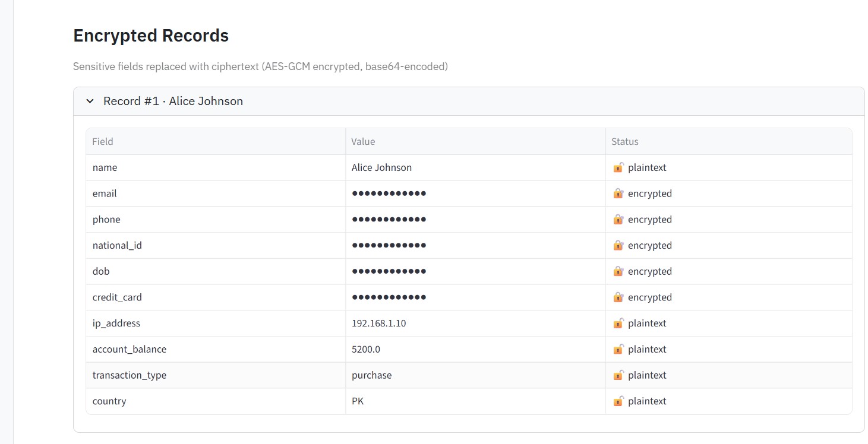Viewport: 868px width, 444px height.
Task: Click the AES-GCM ciphertext description text
Action: pos(260,66)
